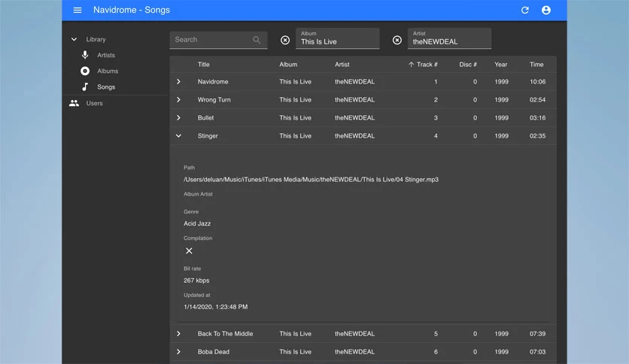The height and width of the screenshot is (364, 629).
Task: Click the Library menu label
Action: (x=96, y=39)
